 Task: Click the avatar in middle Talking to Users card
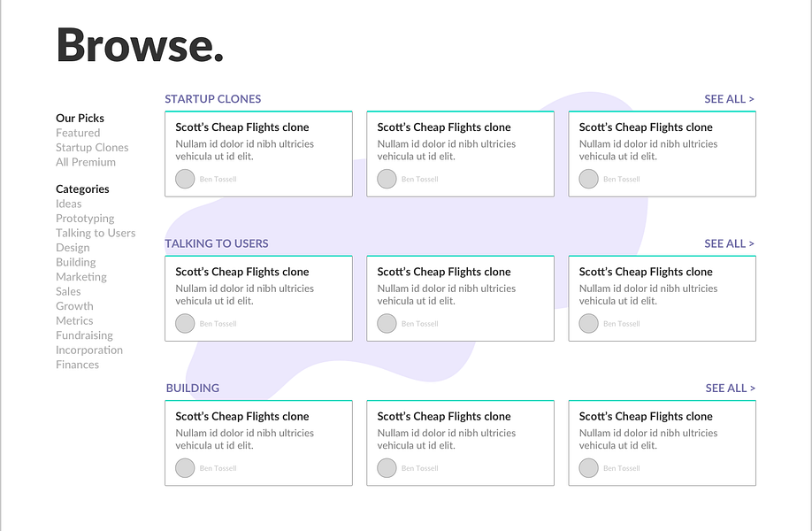tap(387, 323)
